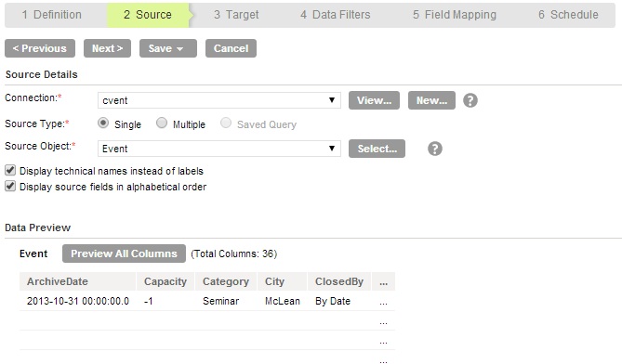The width and height of the screenshot is (622, 364).
Task: Switch to the Target step tab
Action: [x=236, y=15]
